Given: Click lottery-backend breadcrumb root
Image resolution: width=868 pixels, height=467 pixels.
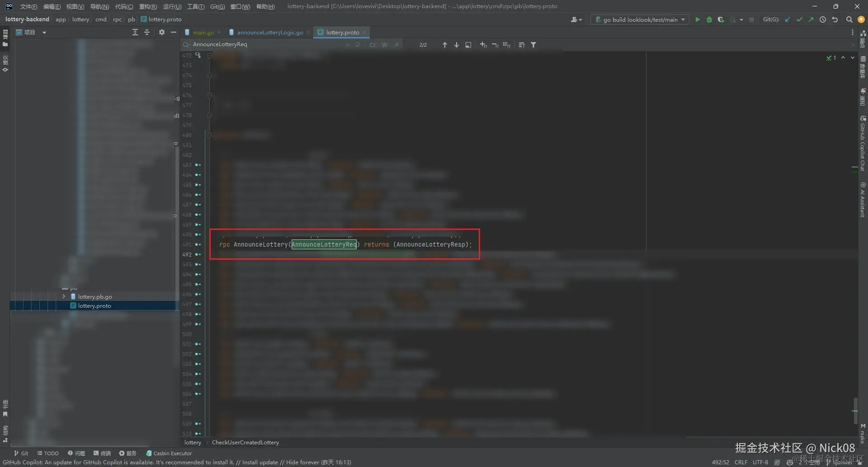Looking at the screenshot, I should (27, 19).
